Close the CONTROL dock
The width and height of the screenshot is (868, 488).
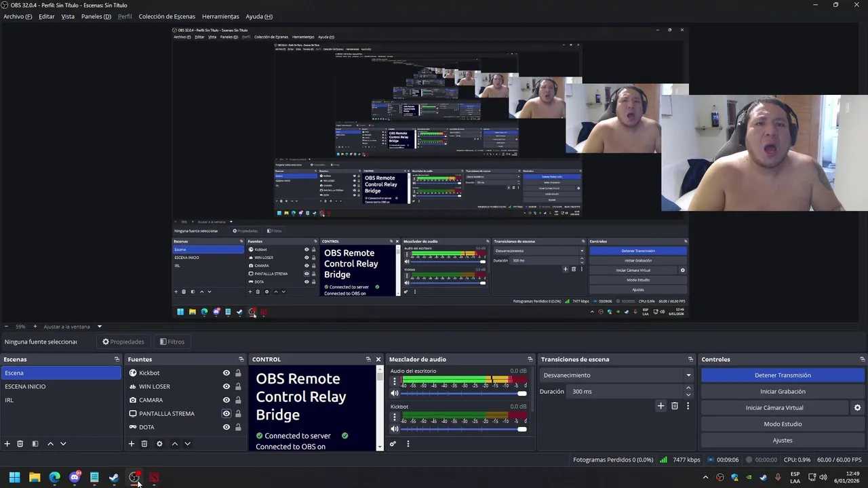(378, 359)
